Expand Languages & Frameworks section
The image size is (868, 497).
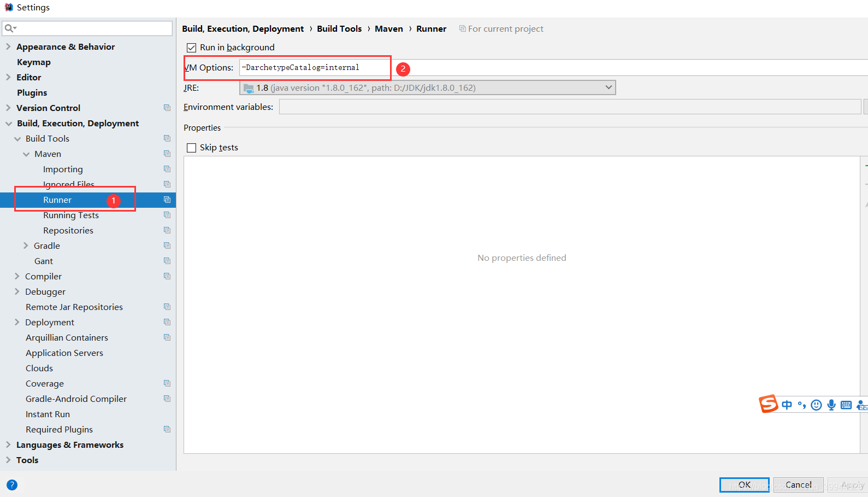8,445
